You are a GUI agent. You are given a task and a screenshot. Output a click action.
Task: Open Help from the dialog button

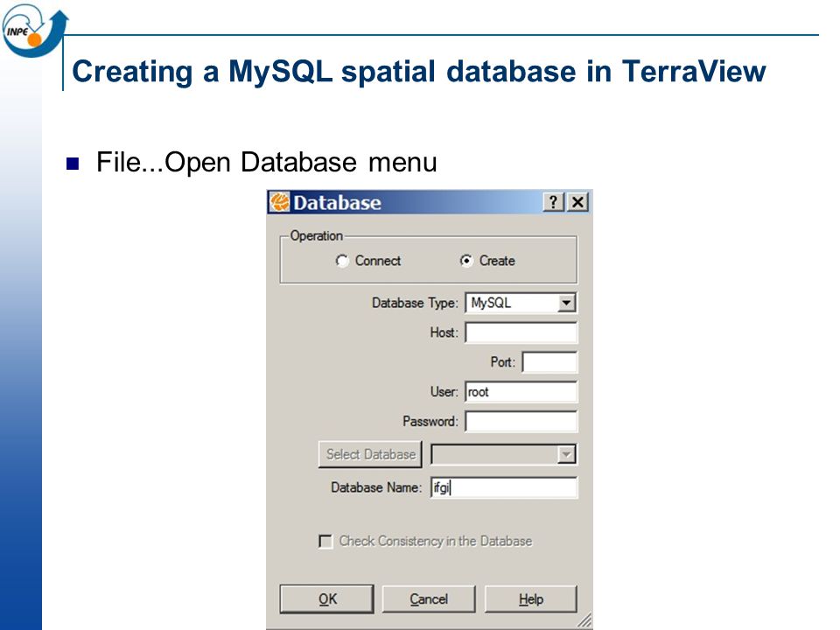coord(531,598)
